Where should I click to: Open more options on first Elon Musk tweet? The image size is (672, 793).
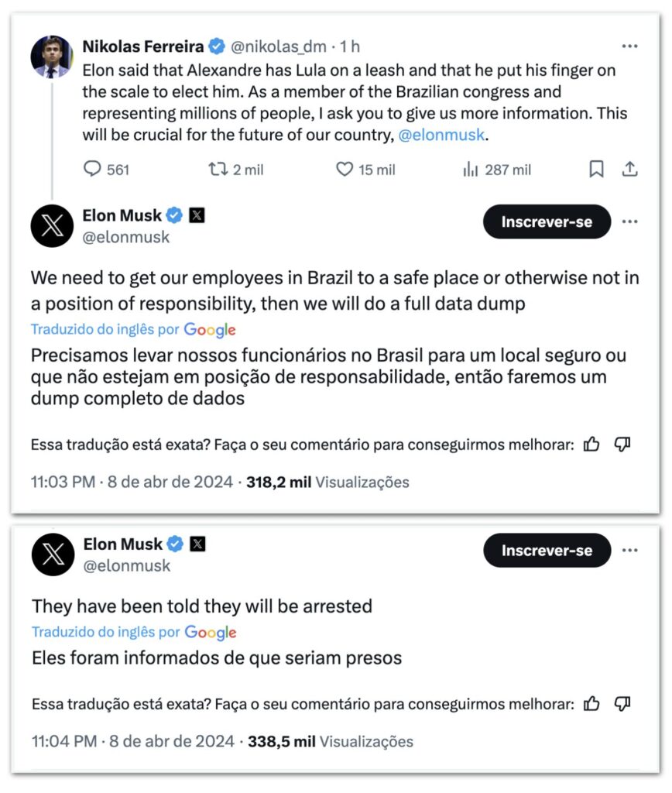click(x=629, y=221)
